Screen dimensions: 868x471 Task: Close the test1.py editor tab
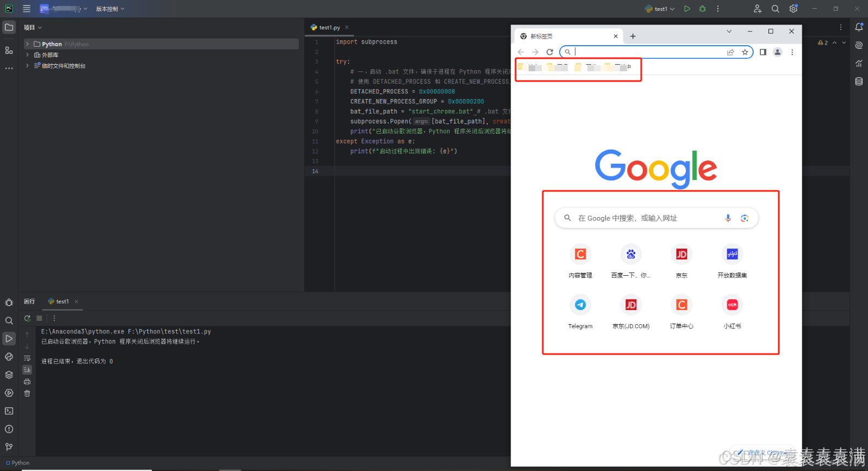tap(347, 27)
